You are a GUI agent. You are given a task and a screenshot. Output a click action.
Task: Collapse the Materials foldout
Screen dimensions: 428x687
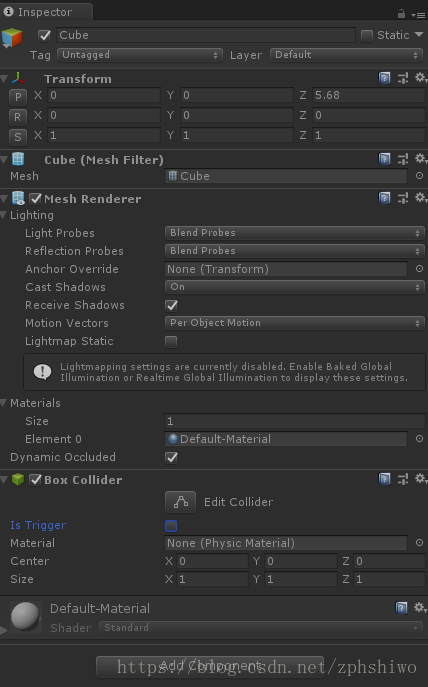click(4, 403)
